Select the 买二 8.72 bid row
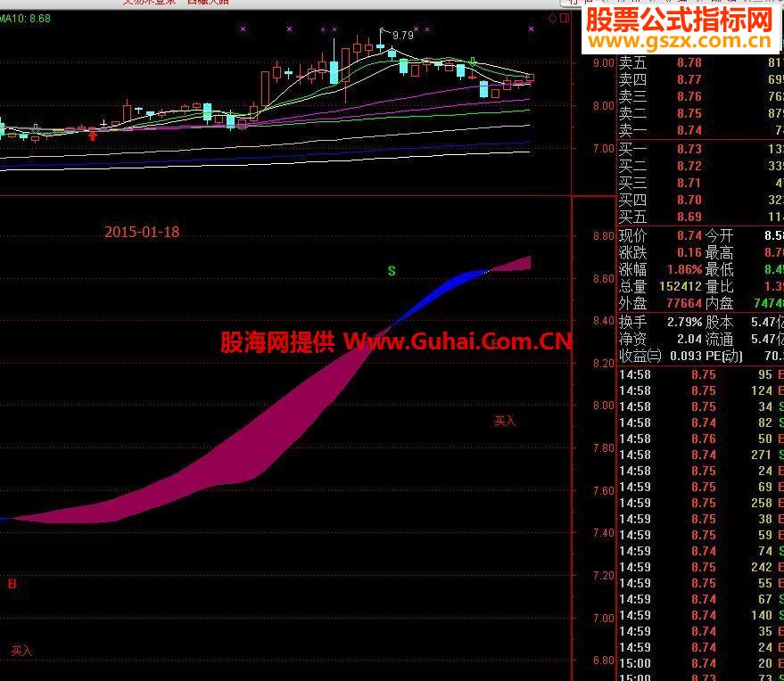The image size is (784, 681). 700,166
